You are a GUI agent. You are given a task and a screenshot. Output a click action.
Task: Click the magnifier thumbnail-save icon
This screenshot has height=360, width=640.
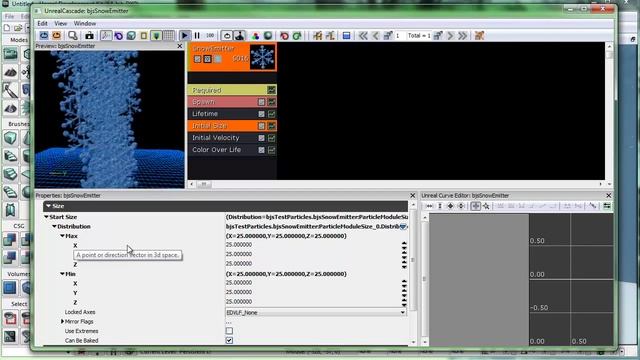coord(73,36)
